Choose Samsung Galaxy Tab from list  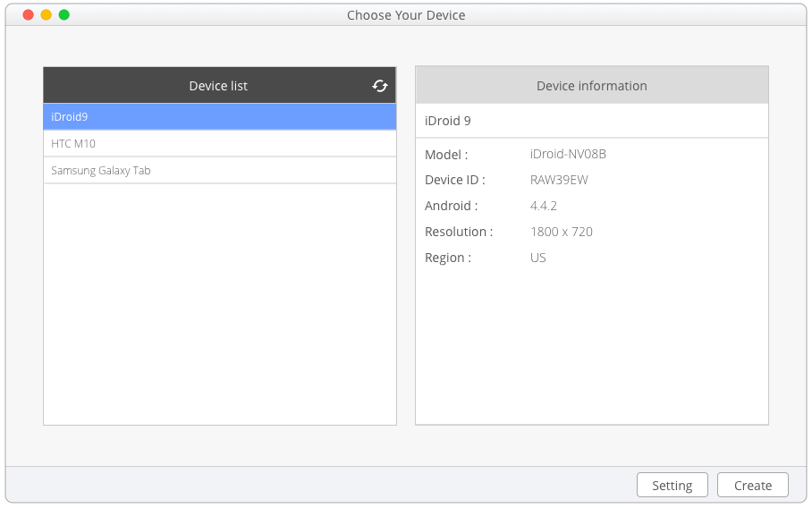[220, 170]
